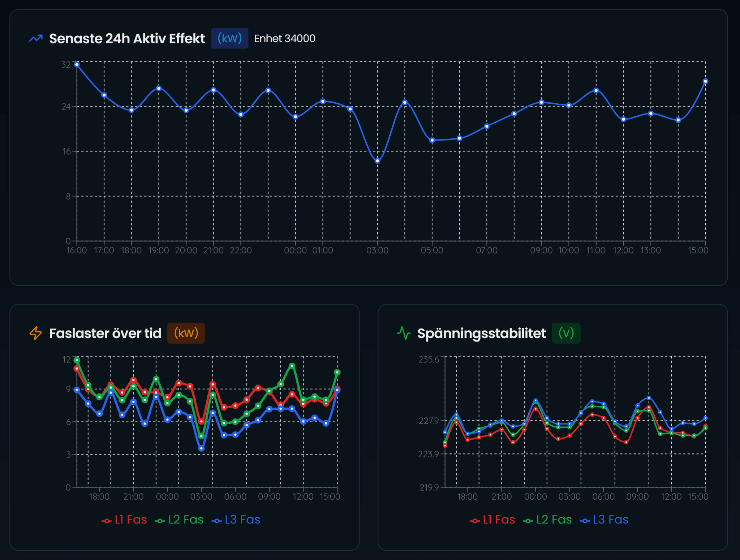The height and width of the screenshot is (560, 740).
Task: Click the "Enhet 34000" label
Action: coord(285,38)
